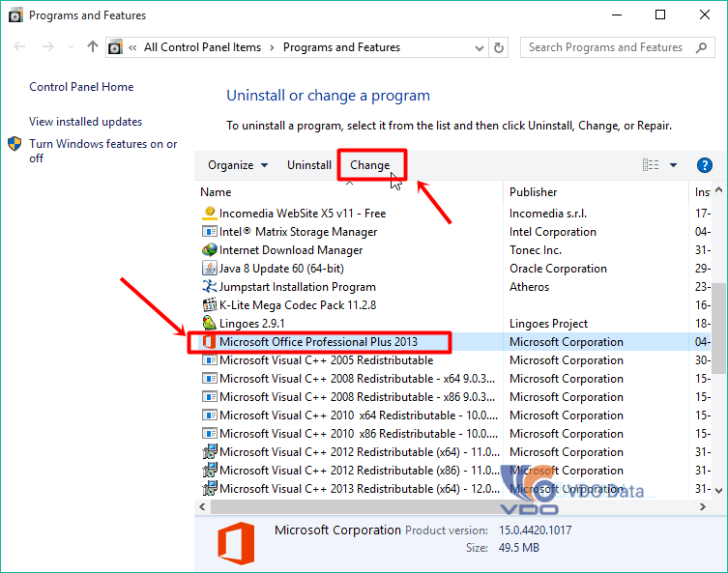This screenshot has width=728, height=573.
Task: Sort by the Name column header
Action: pyautogui.click(x=216, y=192)
